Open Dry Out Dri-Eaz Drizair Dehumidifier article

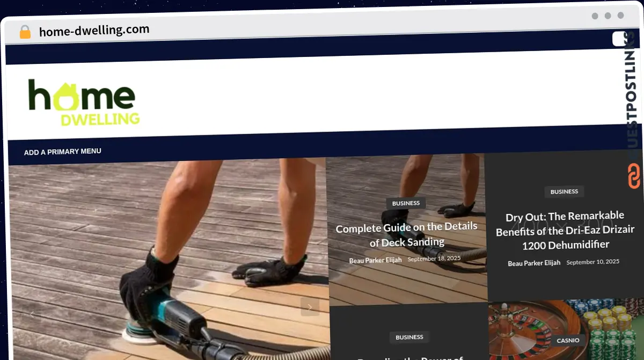565,231
